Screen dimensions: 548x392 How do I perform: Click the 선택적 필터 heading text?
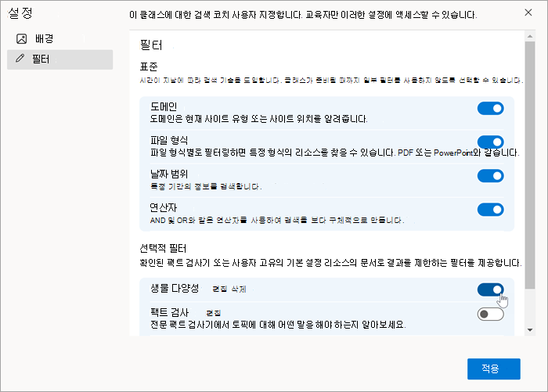pos(163,248)
